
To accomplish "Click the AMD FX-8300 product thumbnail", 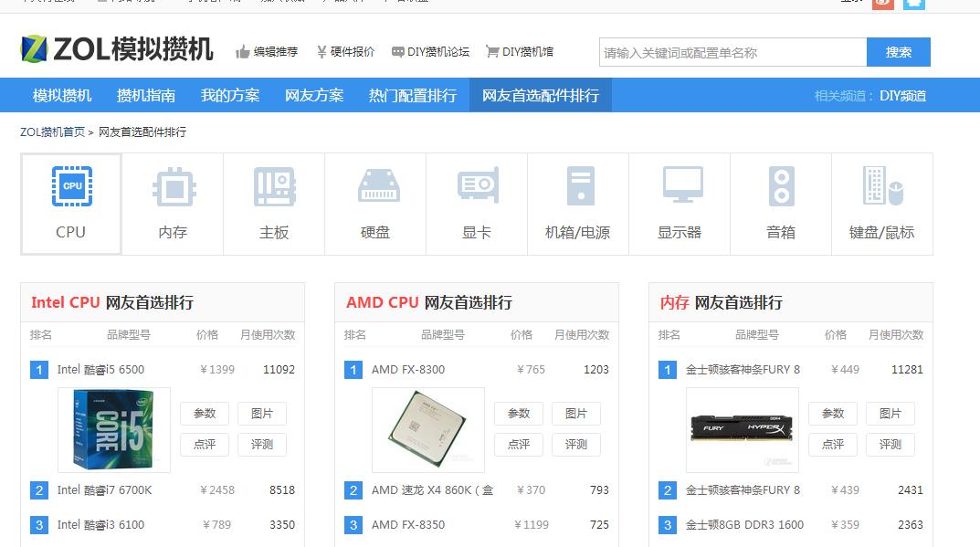I will [x=427, y=428].
